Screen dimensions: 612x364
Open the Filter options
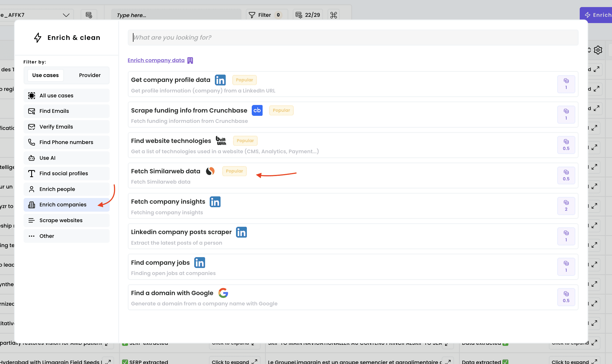(x=264, y=15)
